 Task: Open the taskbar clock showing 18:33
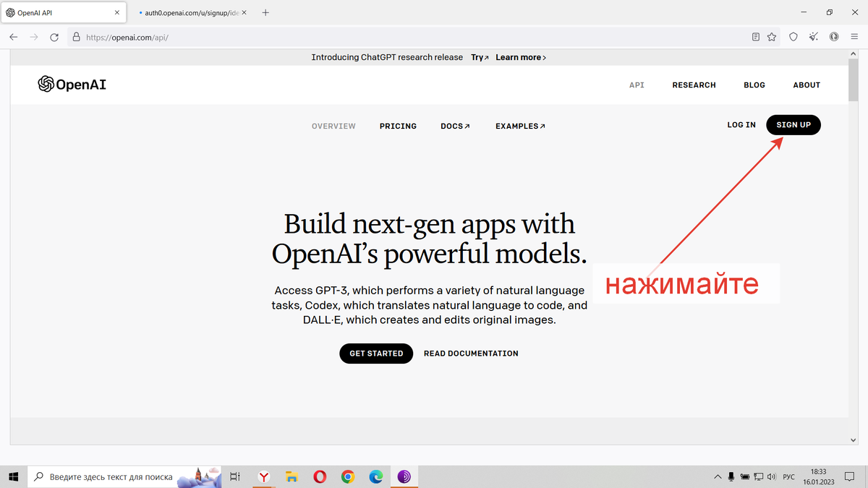(x=819, y=476)
